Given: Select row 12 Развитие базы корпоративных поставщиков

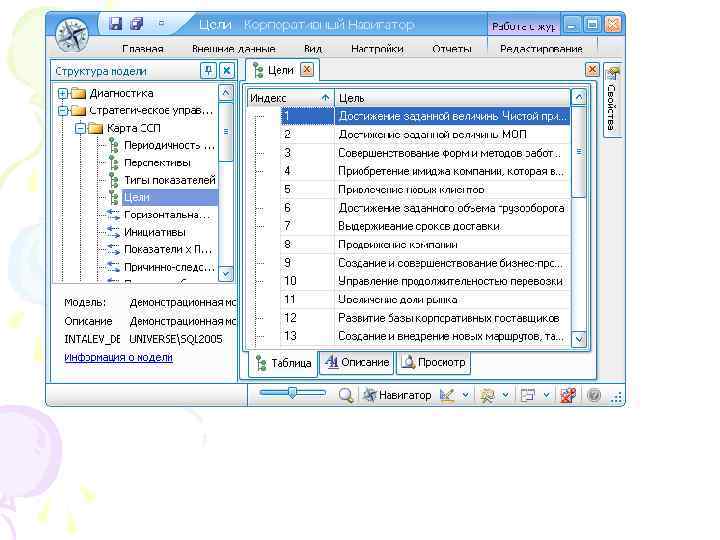Looking at the screenshot, I should 425,318.
